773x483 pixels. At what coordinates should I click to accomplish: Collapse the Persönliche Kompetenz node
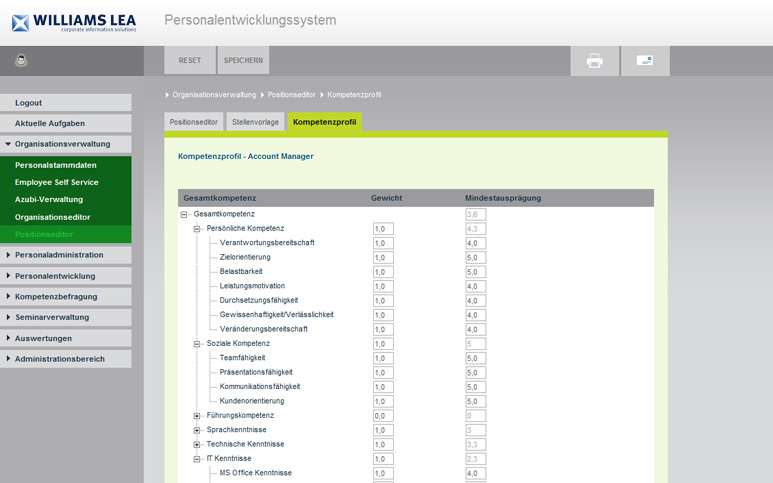(197, 229)
